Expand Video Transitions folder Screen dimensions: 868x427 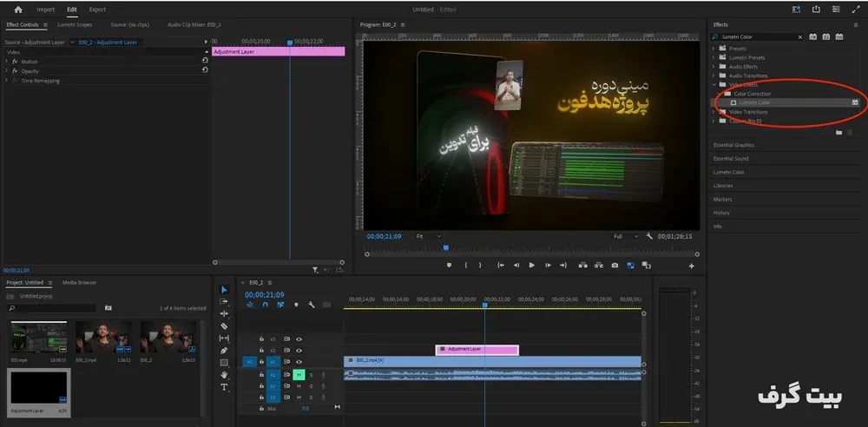pos(714,112)
